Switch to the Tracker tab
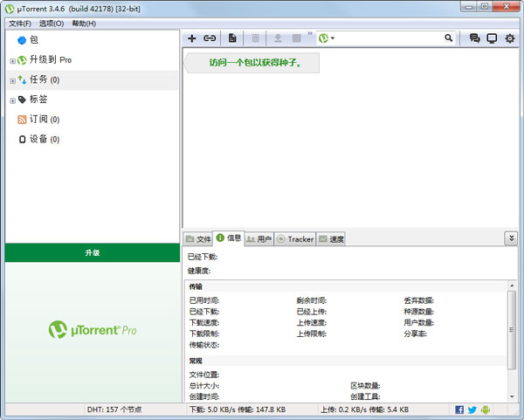 tap(295, 239)
